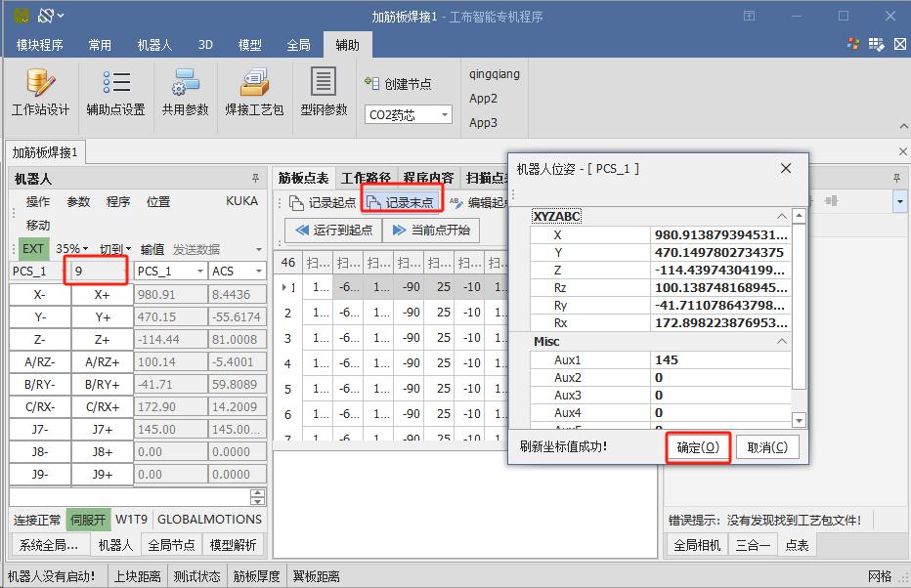Toggle the EXT external mode button
This screenshot has height=588, width=911.
[x=33, y=249]
